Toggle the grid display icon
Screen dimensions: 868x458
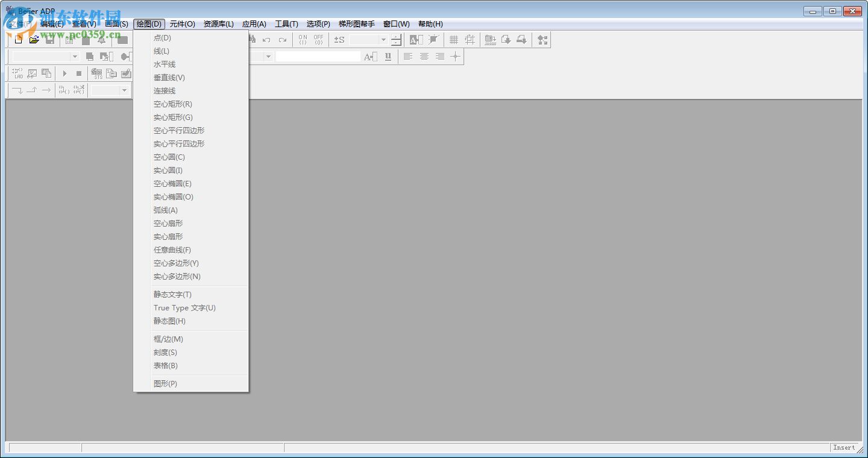coord(454,40)
